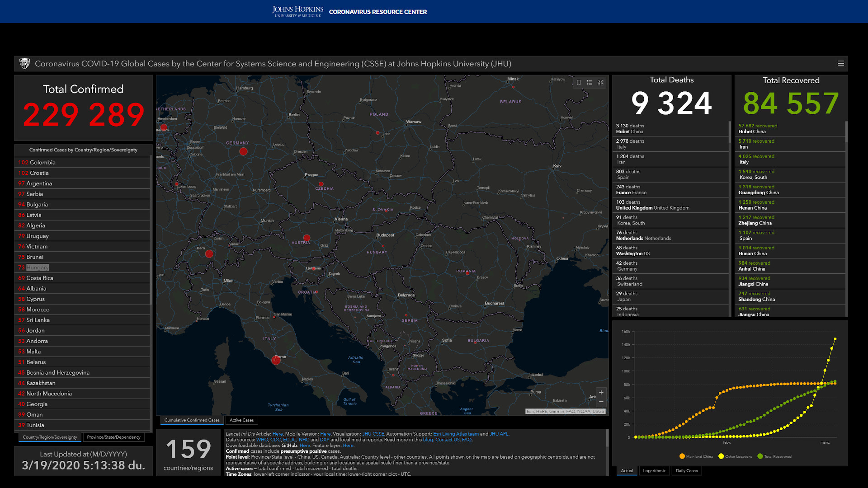Viewport: 868px width, 488px height.
Task: Select the red marker at Luxembourg
Action: (x=176, y=184)
